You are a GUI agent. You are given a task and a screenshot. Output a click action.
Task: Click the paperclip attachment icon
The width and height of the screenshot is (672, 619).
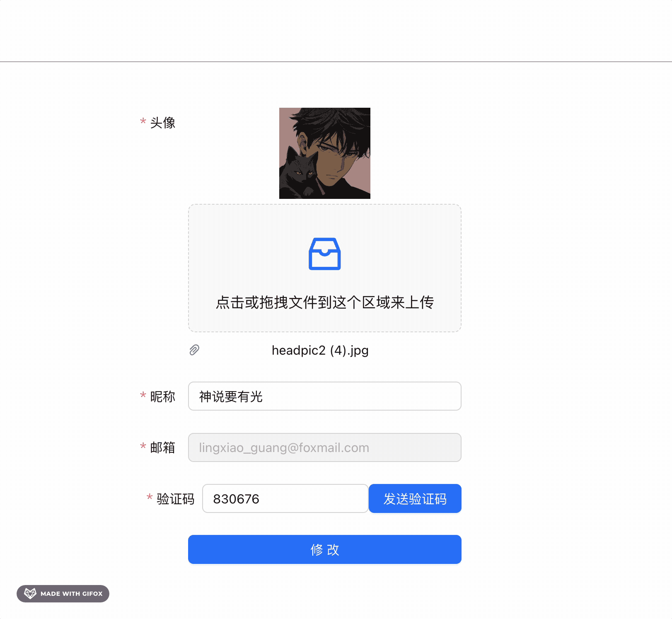pos(194,350)
